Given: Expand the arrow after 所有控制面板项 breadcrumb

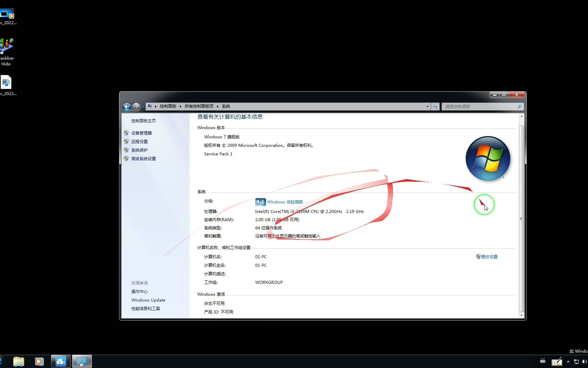Looking at the screenshot, I should (218, 106).
